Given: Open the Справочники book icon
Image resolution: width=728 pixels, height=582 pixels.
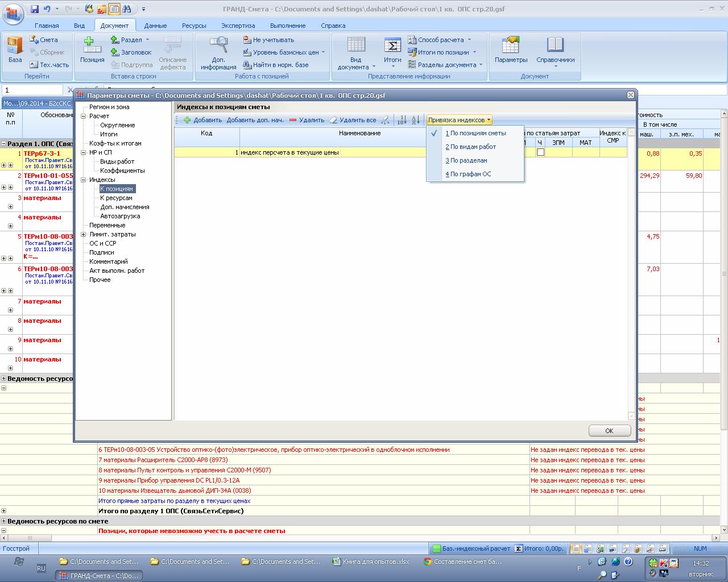Looking at the screenshot, I should tap(555, 45).
